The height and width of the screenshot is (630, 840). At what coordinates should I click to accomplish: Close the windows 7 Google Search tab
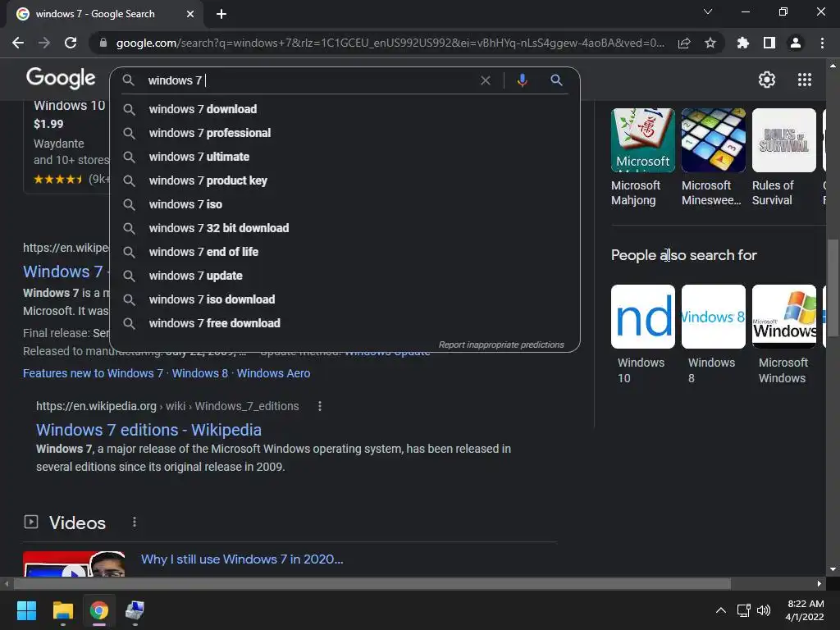click(190, 14)
